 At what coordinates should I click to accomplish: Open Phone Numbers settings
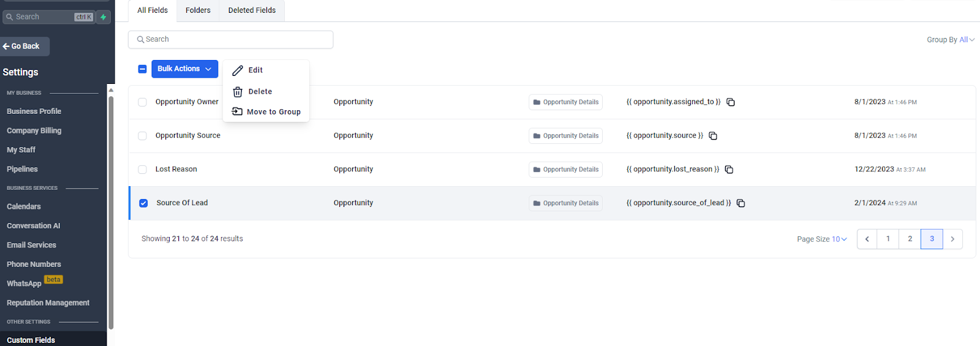click(34, 265)
